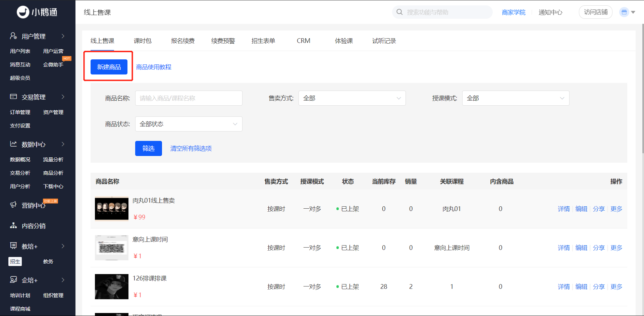Open the account avatar icon
Screen dimensions: 644x316
click(624, 12)
